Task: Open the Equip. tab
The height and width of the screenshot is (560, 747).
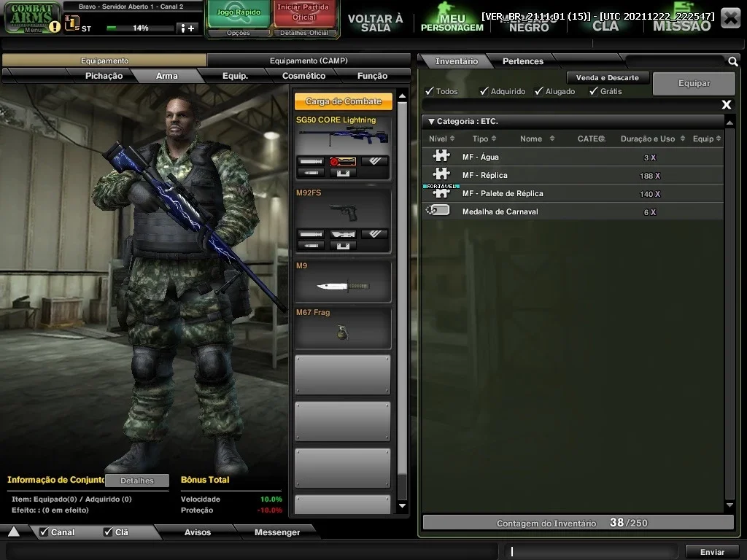Action: [x=236, y=76]
